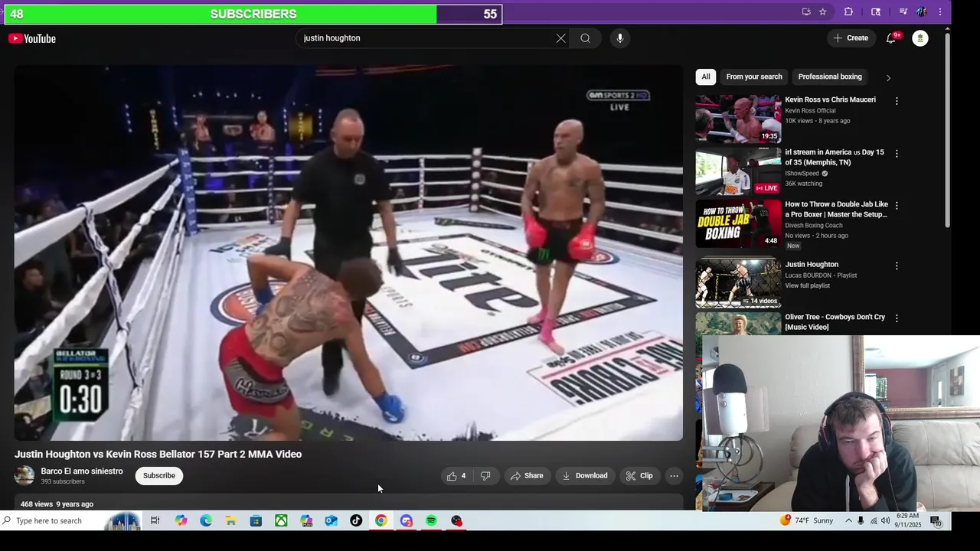Open options for irl stream in America
The width and height of the screenshot is (980, 551).
click(897, 153)
